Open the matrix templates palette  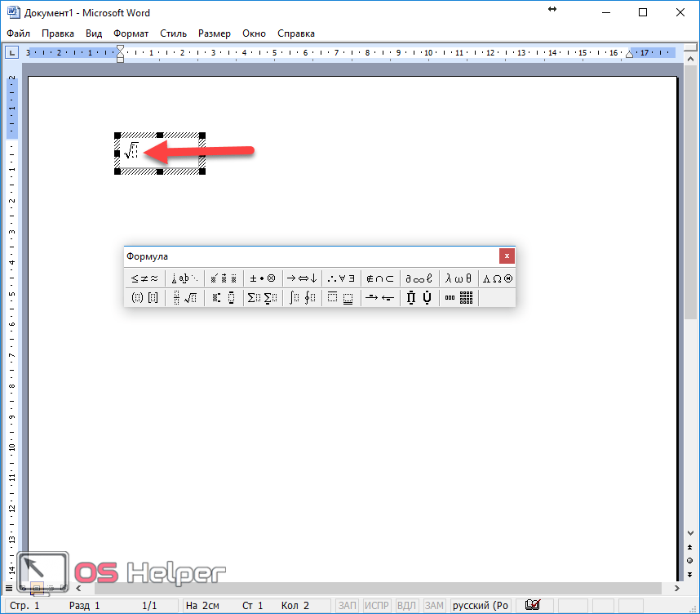click(459, 298)
